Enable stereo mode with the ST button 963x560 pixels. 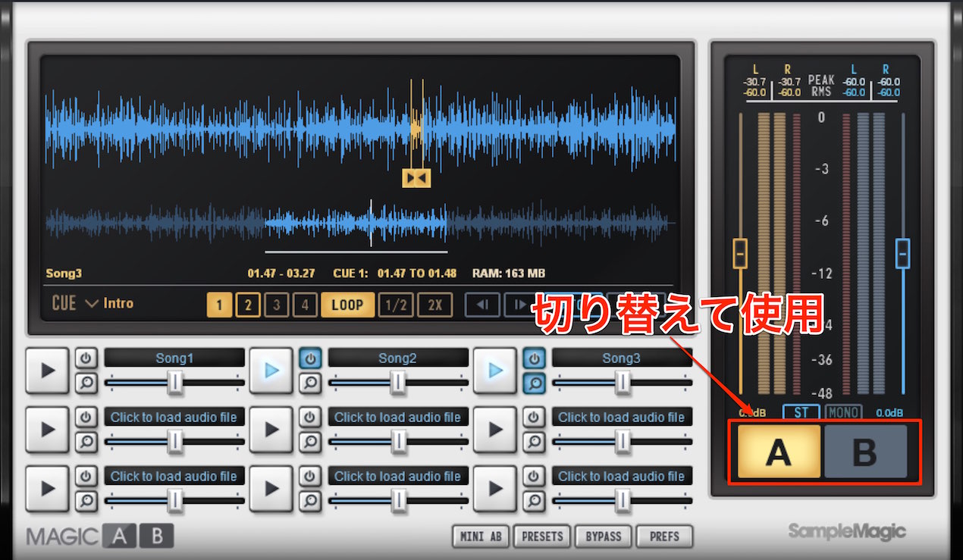point(801,413)
